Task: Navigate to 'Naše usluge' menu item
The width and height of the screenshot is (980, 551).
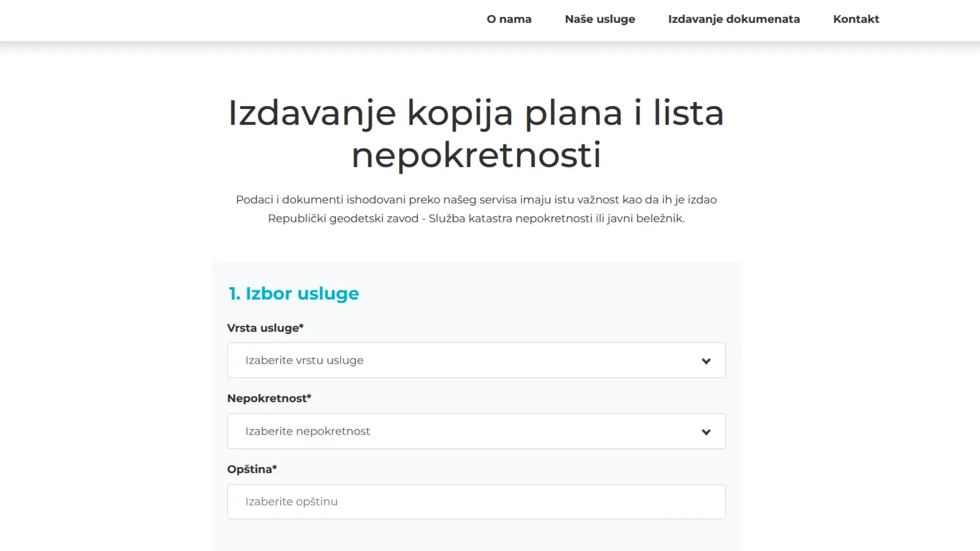Action: (600, 19)
